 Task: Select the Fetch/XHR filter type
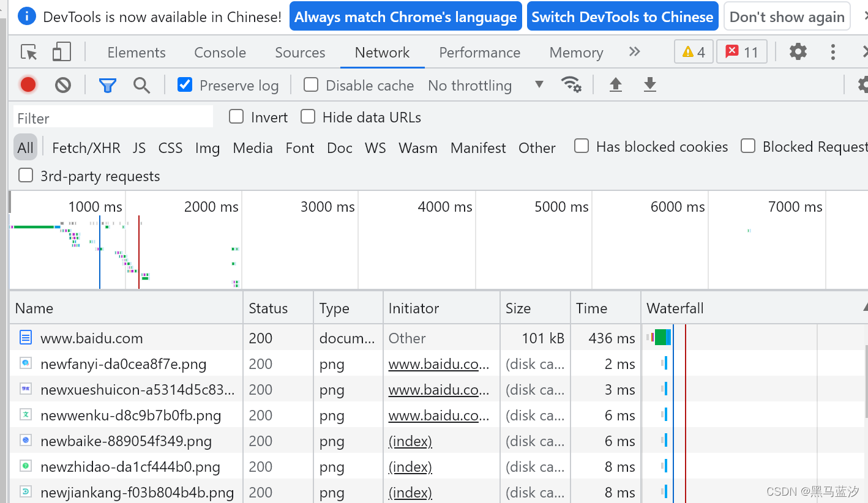(86, 148)
